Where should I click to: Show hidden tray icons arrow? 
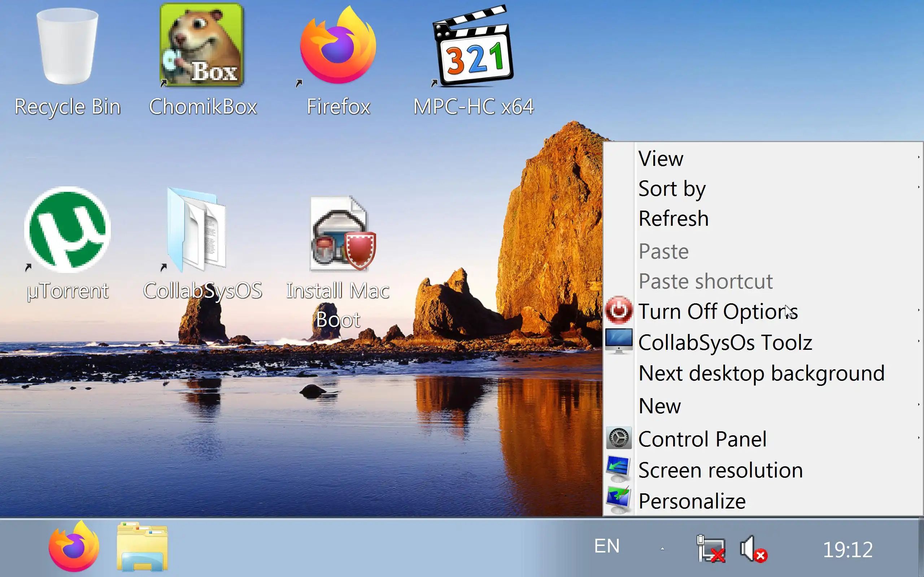pyautogui.click(x=662, y=549)
